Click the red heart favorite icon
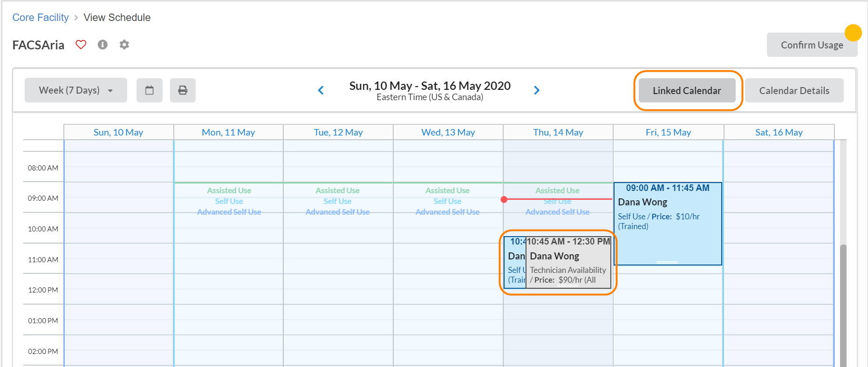This screenshot has width=868, height=367. coord(81,45)
